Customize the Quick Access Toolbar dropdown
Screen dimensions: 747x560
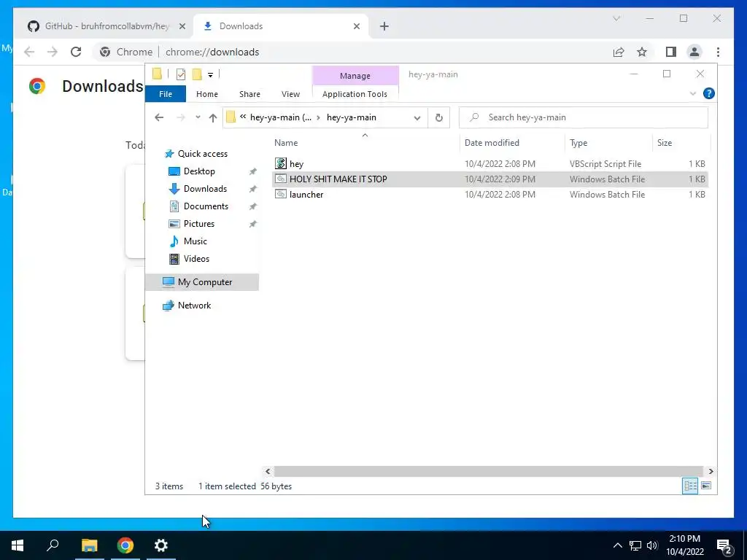[x=210, y=75]
